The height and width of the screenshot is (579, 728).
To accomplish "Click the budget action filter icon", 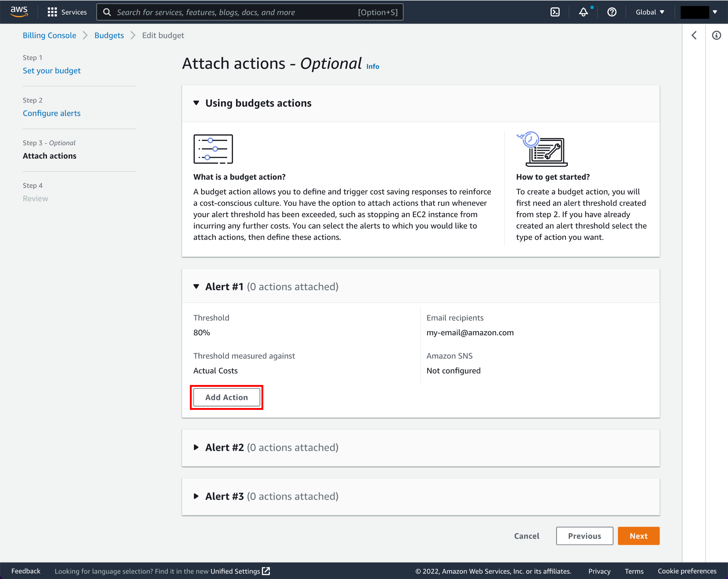I will click(213, 149).
